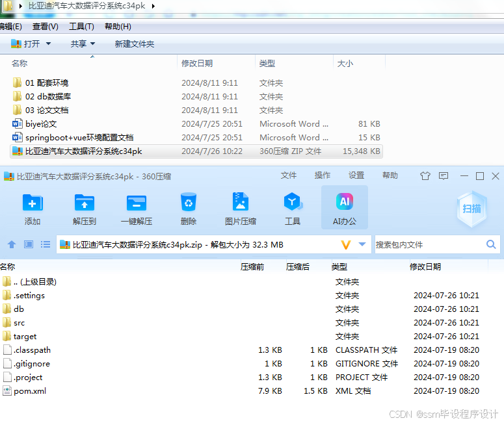Switch to thumbnail view icon
The image size is (504, 423).
[29, 245]
